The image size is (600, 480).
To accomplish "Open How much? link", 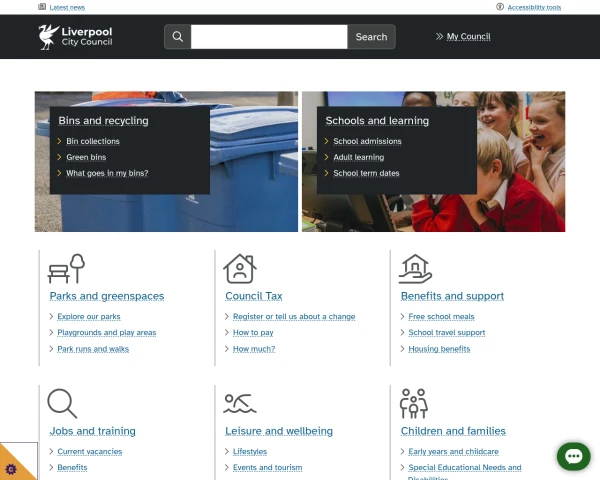I will tap(254, 349).
